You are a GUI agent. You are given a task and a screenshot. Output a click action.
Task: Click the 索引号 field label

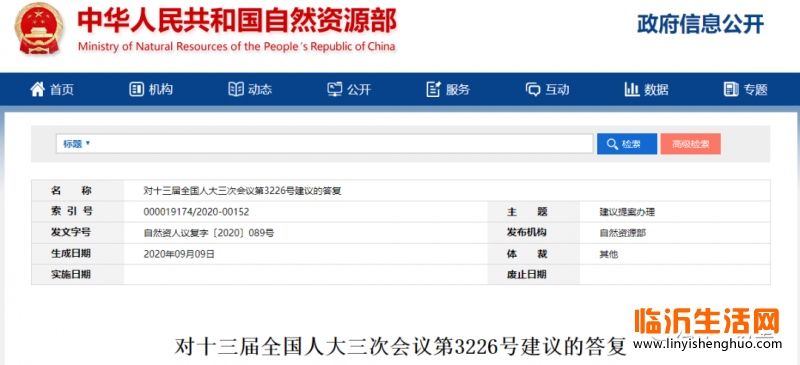click(x=71, y=211)
